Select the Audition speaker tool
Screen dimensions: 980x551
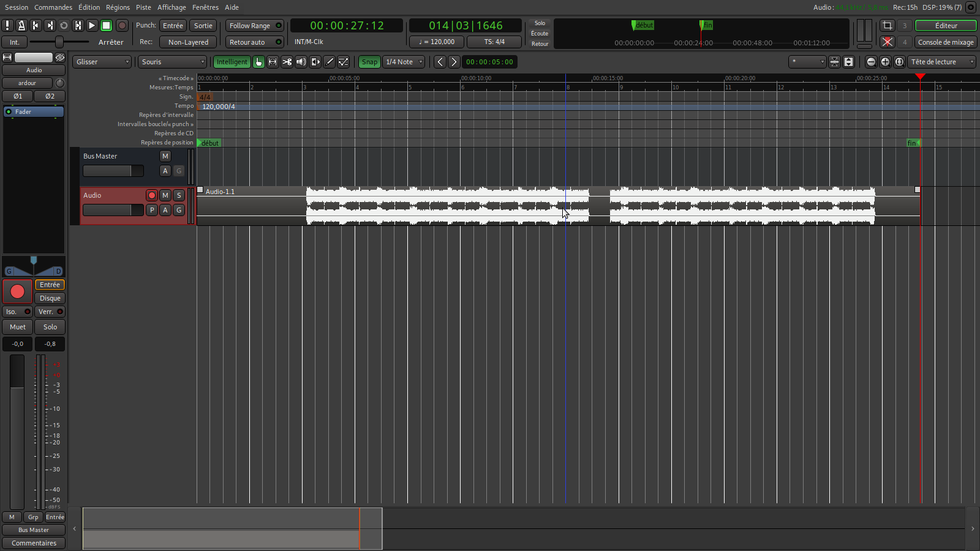pos(301,62)
